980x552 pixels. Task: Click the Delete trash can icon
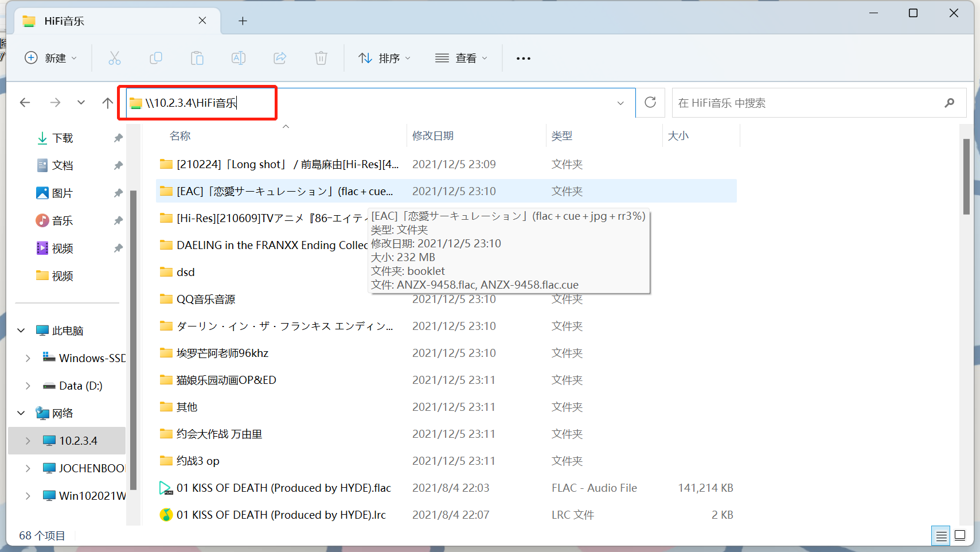coord(321,58)
